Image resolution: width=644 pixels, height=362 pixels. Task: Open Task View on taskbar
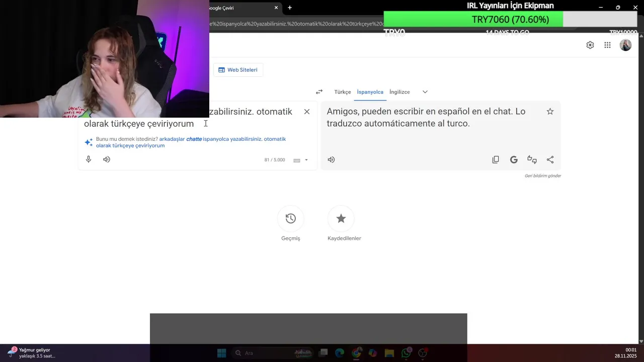point(323,353)
